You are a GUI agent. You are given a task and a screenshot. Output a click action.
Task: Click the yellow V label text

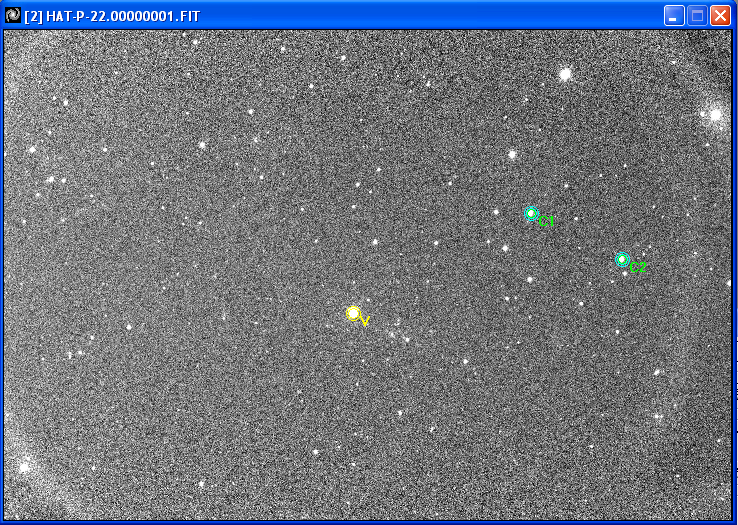[366, 321]
